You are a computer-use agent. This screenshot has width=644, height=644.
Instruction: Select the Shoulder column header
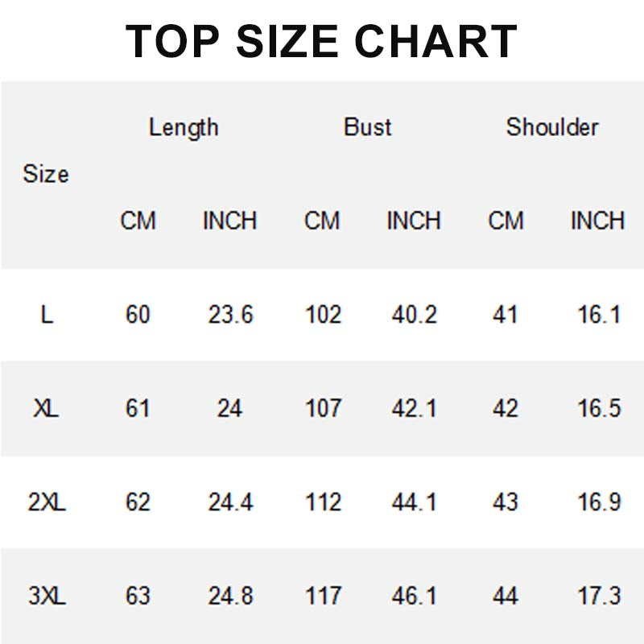(552, 127)
